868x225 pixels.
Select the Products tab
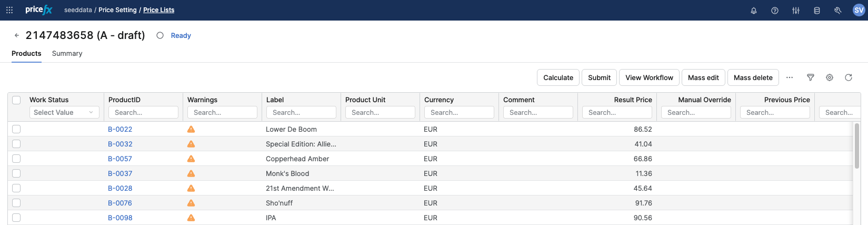click(x=26, y=53)
